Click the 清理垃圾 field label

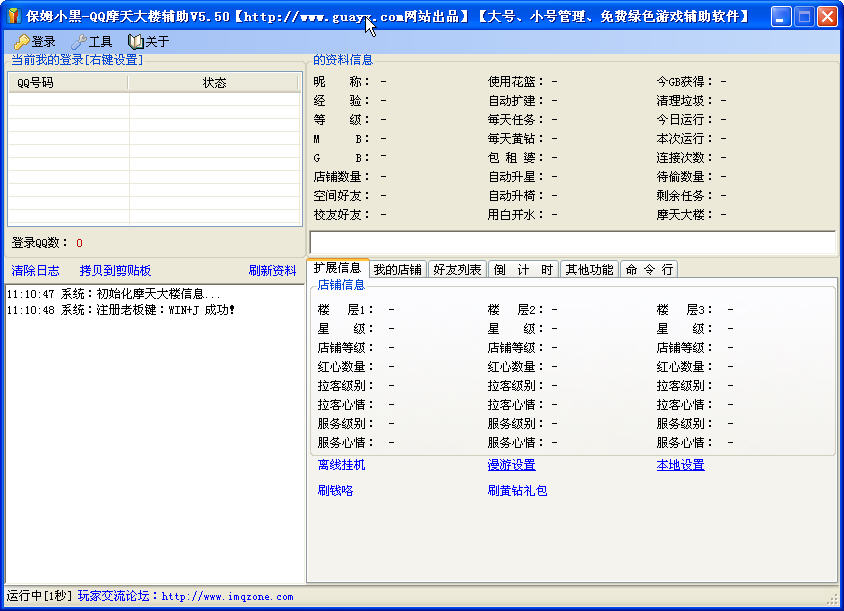[685, 101]
